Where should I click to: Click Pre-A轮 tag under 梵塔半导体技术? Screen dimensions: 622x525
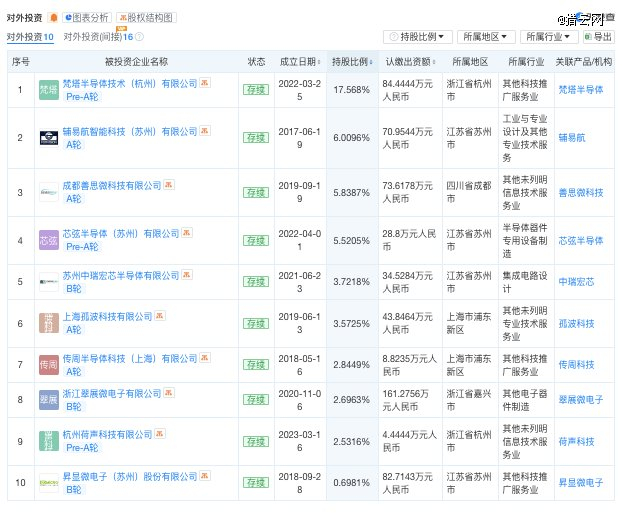click(82, 97)
